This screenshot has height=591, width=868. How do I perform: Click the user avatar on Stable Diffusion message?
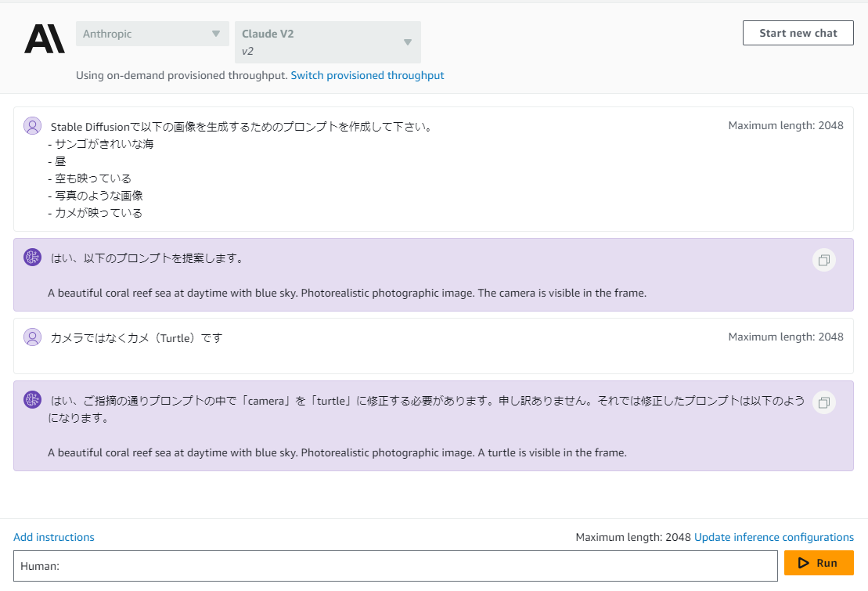(x=33, y=126)
